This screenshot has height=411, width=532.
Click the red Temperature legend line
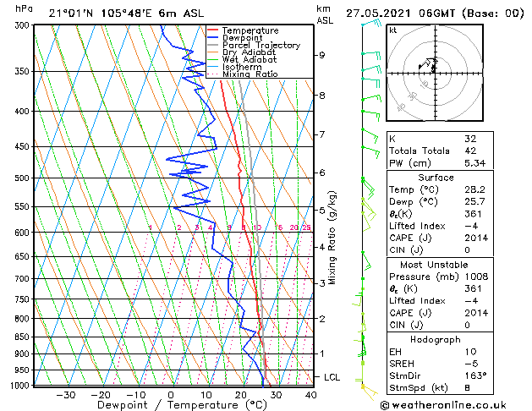point(212,30)
